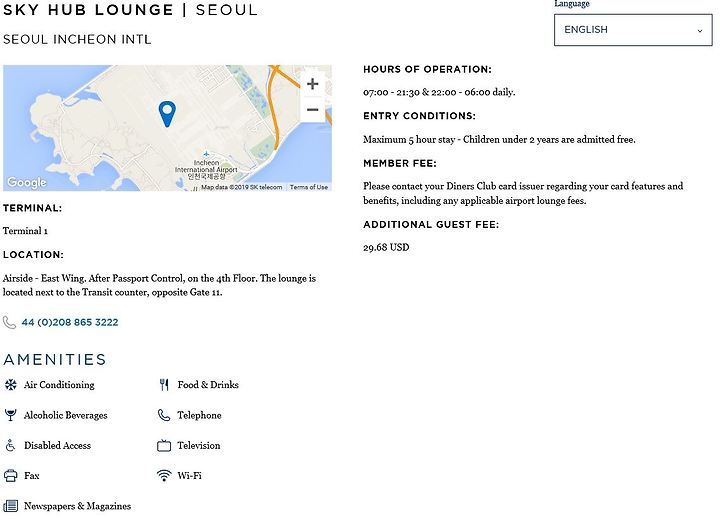
Task: Click the Television amenity icon
Action: tap(164, 445)
